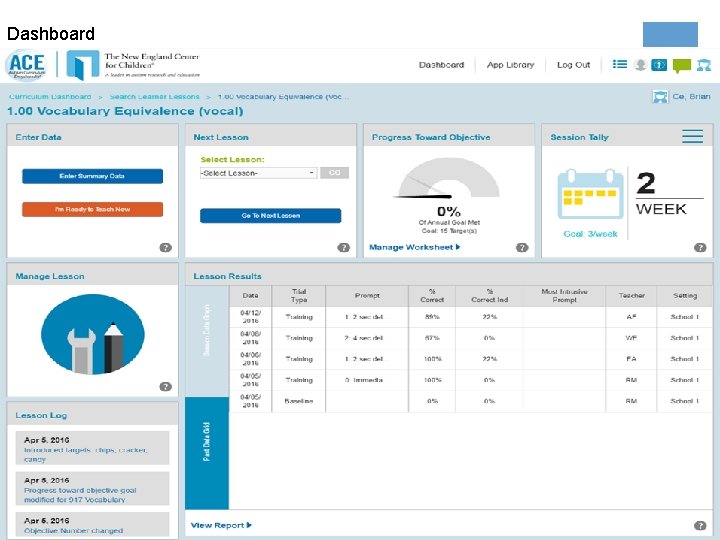The height and width of the screenshot is (540, 720).
Task: Open View Report link
Action: [x=221, y=525]
